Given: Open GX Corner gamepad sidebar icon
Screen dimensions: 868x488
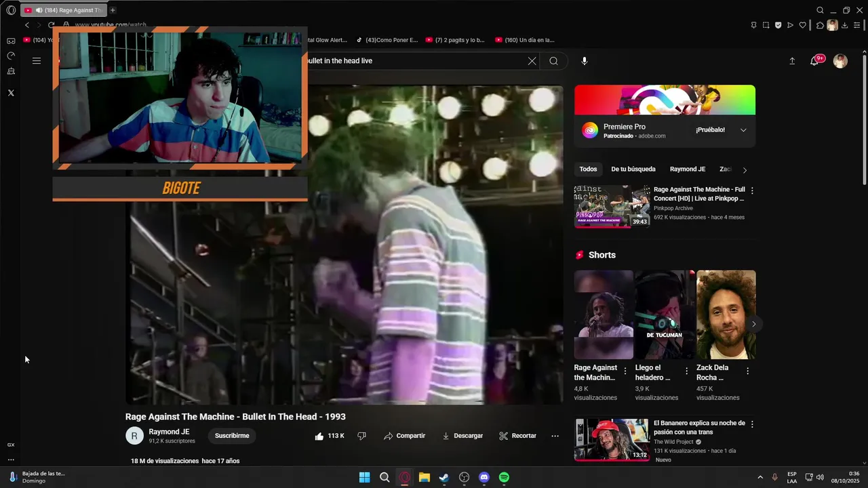Looking at the screenshot, I should (x=11, y=41).
